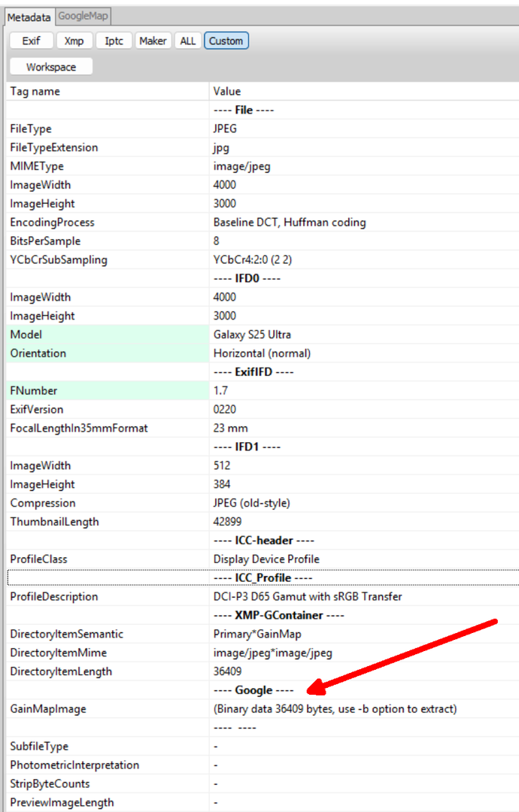Switch to the GoogleMap tab
This screenshot has width=519, height=812.
(x=82, y=16)
